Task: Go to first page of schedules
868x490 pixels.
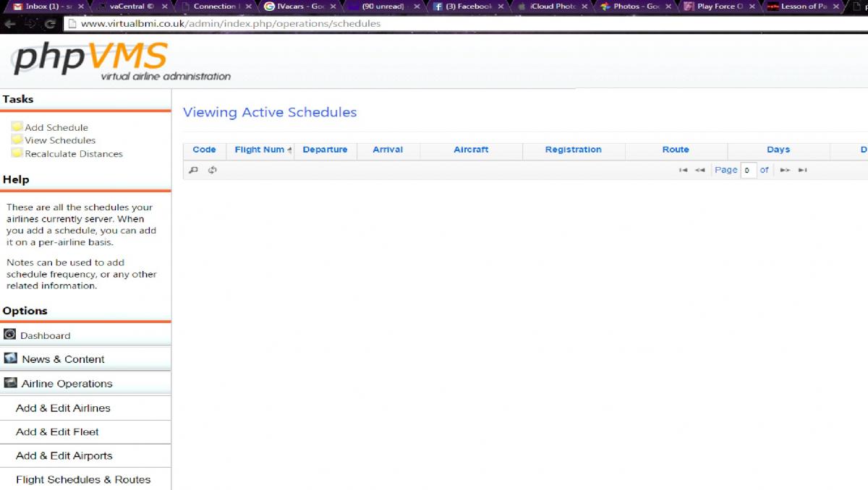Action: coord(683,171)
